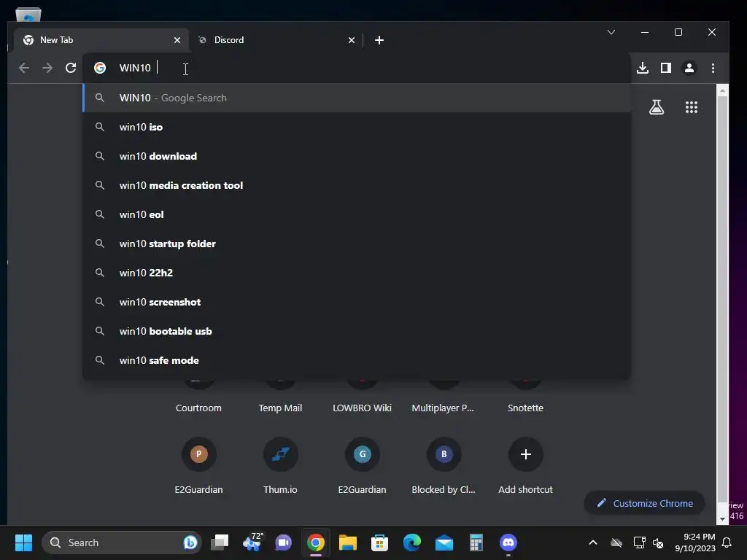Select the New Tab tab
747x560 pixels.
pos(100,40)
